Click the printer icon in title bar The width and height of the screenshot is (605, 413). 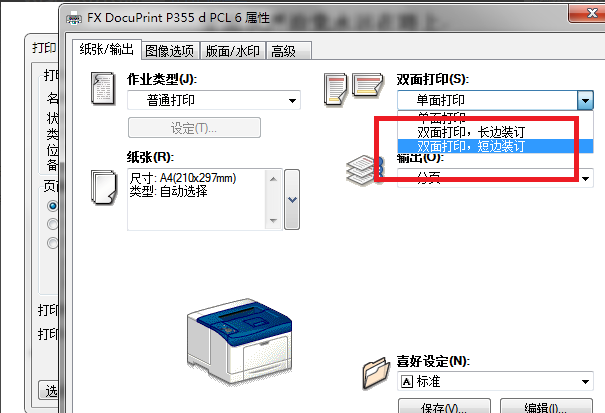74,18
